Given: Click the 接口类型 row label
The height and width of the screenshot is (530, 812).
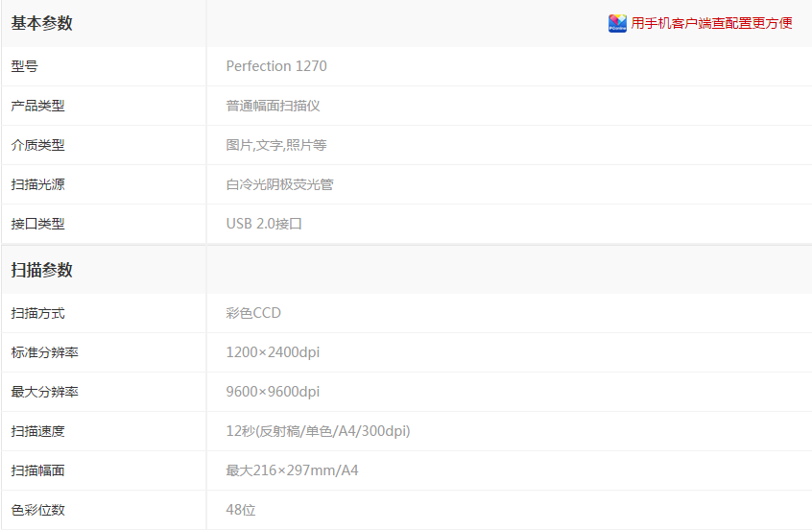Looking at the screenshot, I should coord(37,224).
